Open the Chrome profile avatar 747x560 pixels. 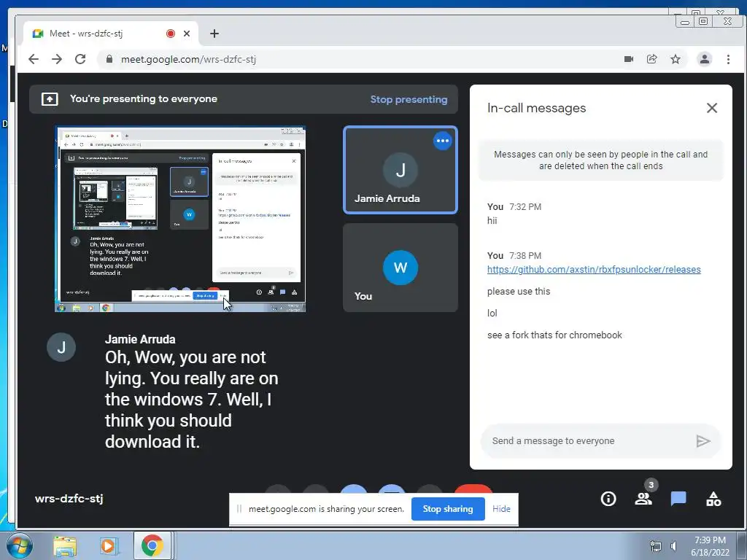pyautogui.click(x=704, y=59)
